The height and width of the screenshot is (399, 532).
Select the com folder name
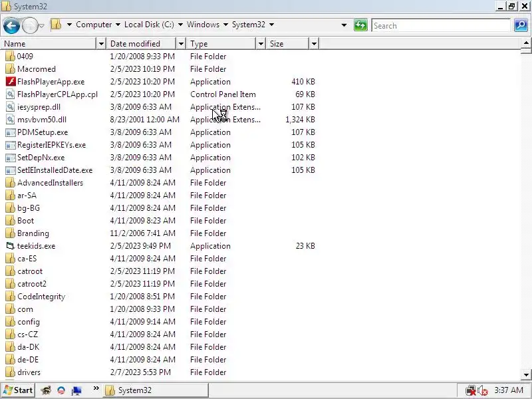[25, 309]
